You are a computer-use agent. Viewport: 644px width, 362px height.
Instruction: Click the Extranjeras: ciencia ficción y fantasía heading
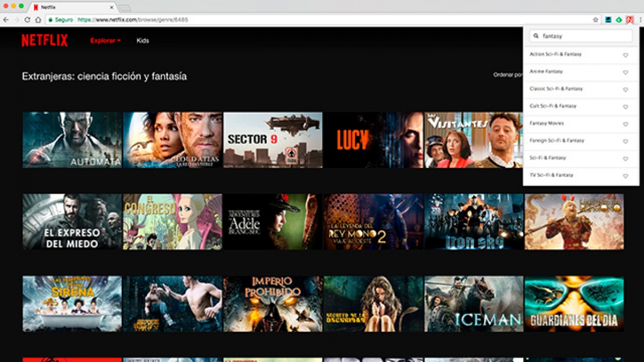104,77
